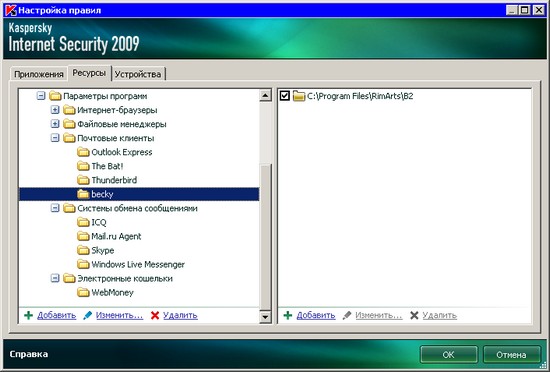Viewport: 550px width, 372px height.
Task: Click grey X icon in right pane
Action: tap(414, 315)
